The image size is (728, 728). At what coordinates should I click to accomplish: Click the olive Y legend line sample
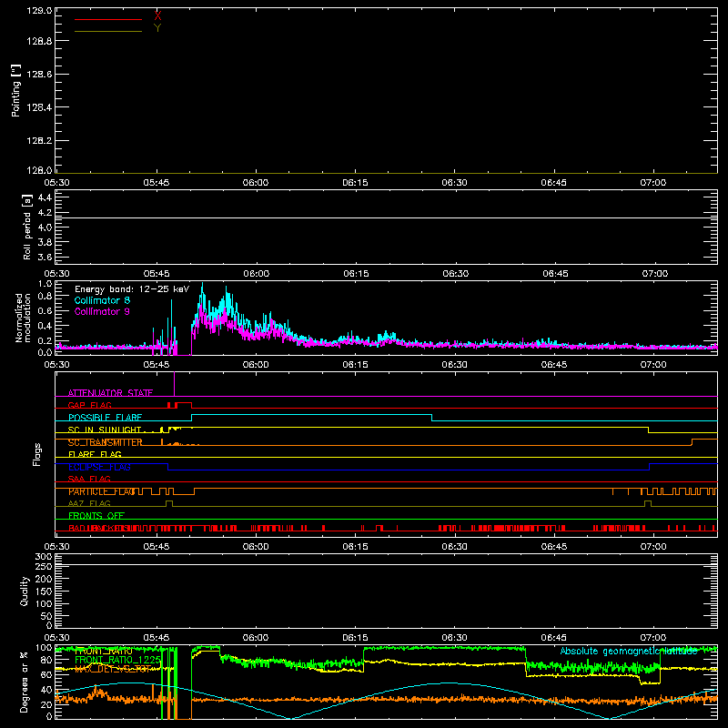(x=108, y=31)
